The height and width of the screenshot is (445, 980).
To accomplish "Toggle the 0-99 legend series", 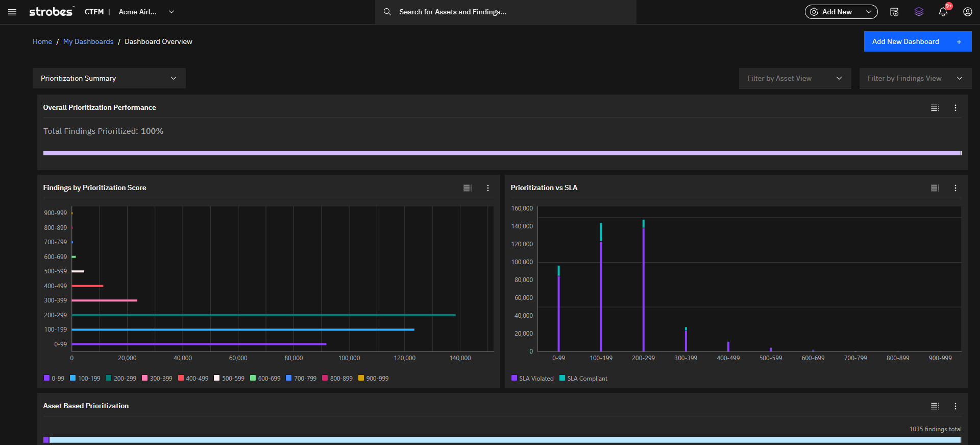I will click(54, 379).
